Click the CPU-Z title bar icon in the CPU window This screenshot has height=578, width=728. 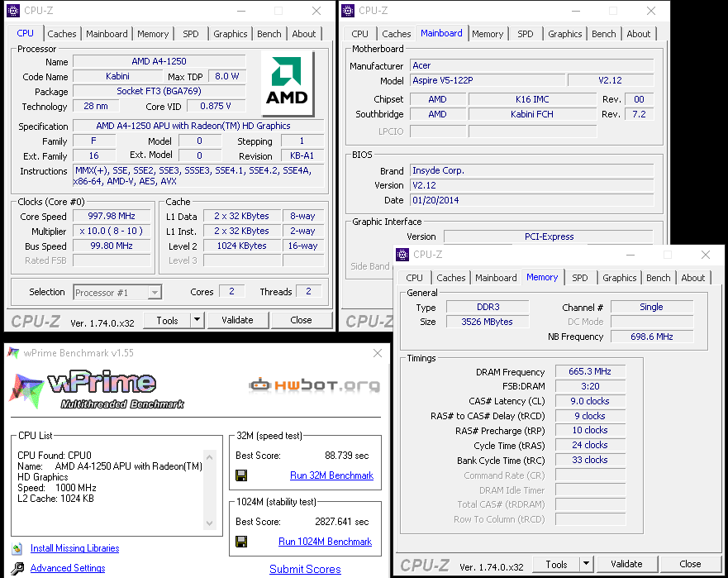pyautogui.click(x=13, y=10)
